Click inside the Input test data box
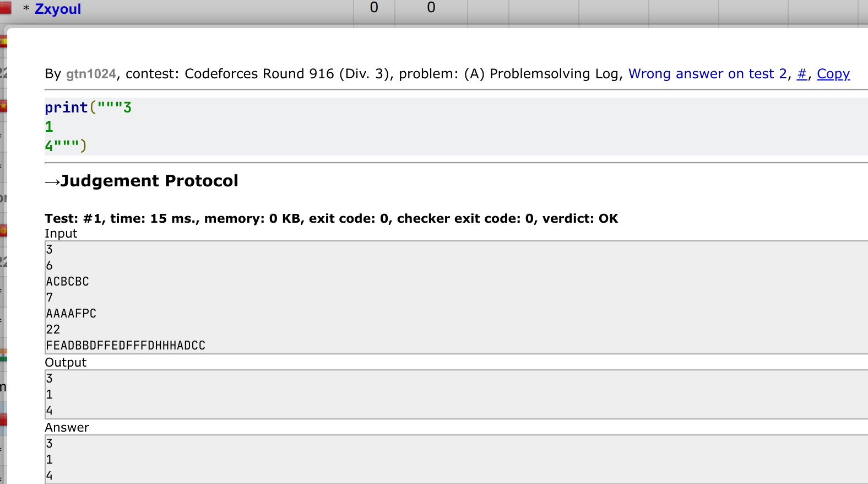868x484 pixels. tap(441, 298)
